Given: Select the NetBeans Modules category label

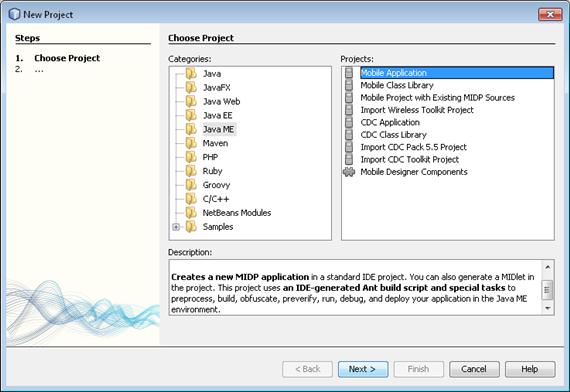Looking at the screenshot, I should pyautogui.click(x=237, y=212).
